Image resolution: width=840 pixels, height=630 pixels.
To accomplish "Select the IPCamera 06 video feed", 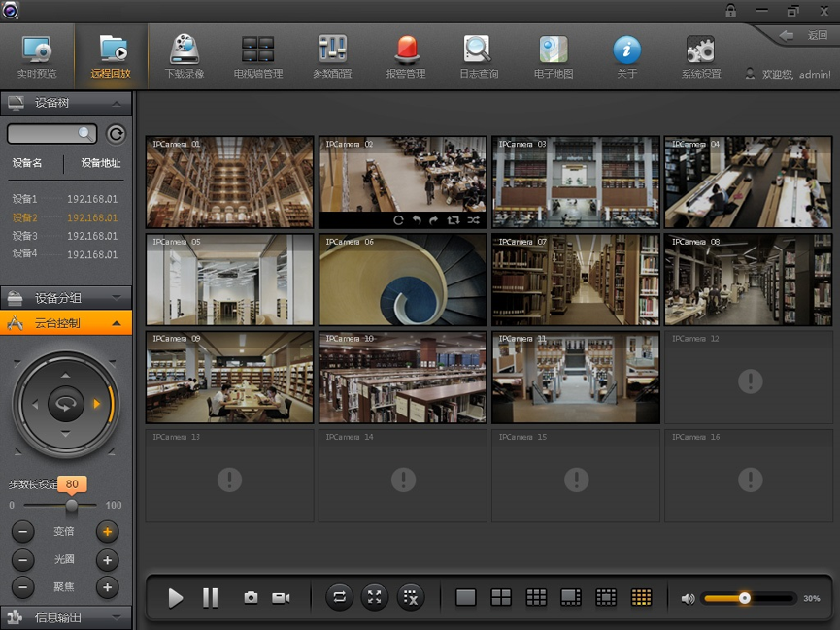I will 403,279.
